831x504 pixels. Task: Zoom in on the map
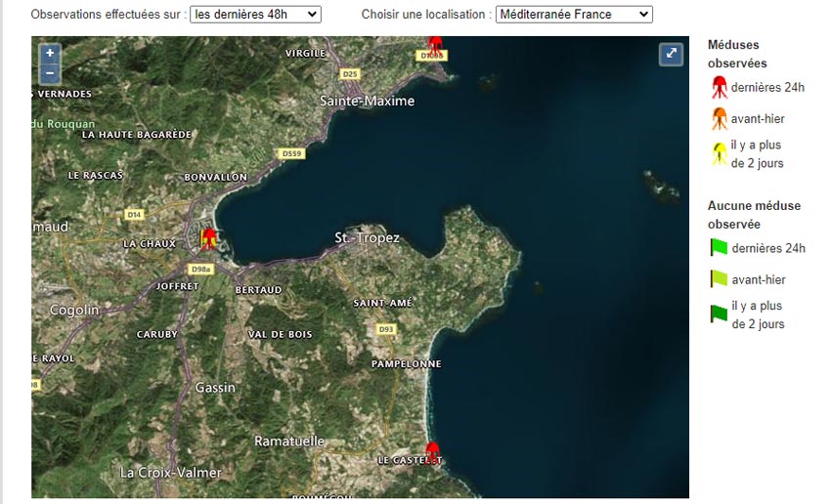pyautogui.click(x=50, y=53)
